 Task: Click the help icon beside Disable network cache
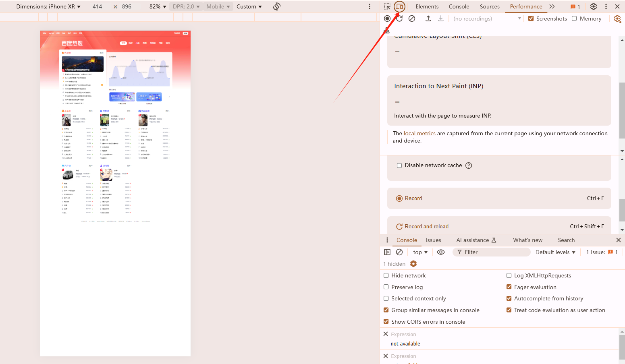tap(469, 165)
